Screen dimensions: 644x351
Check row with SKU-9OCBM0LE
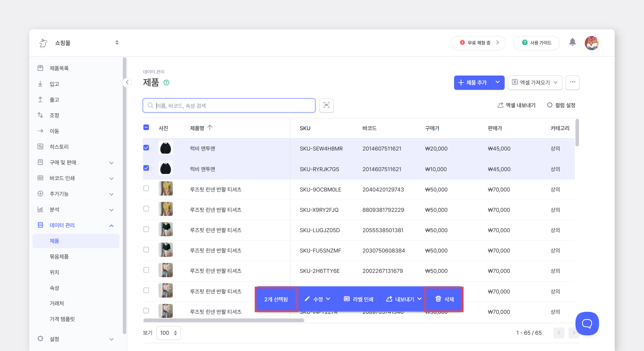click(146, 188)
